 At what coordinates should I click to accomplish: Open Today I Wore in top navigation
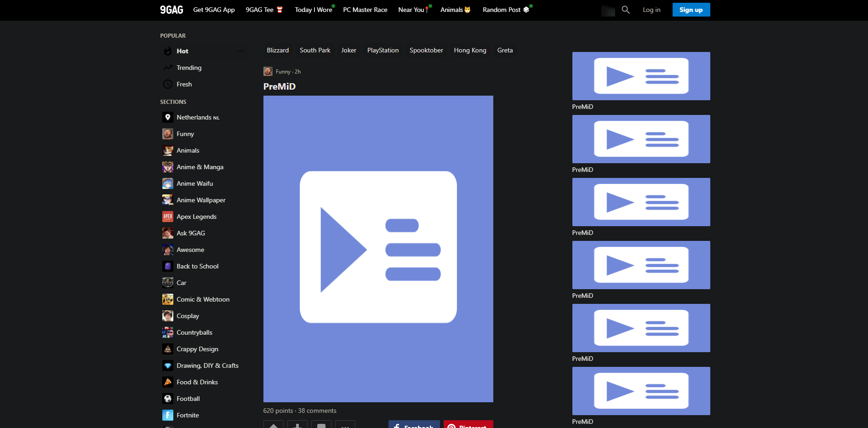(314, 10)
